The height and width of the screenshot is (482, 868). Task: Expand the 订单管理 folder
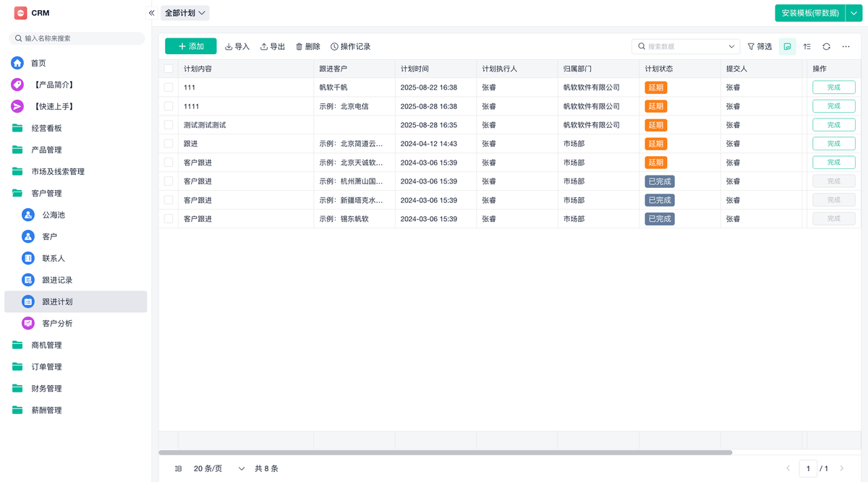[76, 366]
